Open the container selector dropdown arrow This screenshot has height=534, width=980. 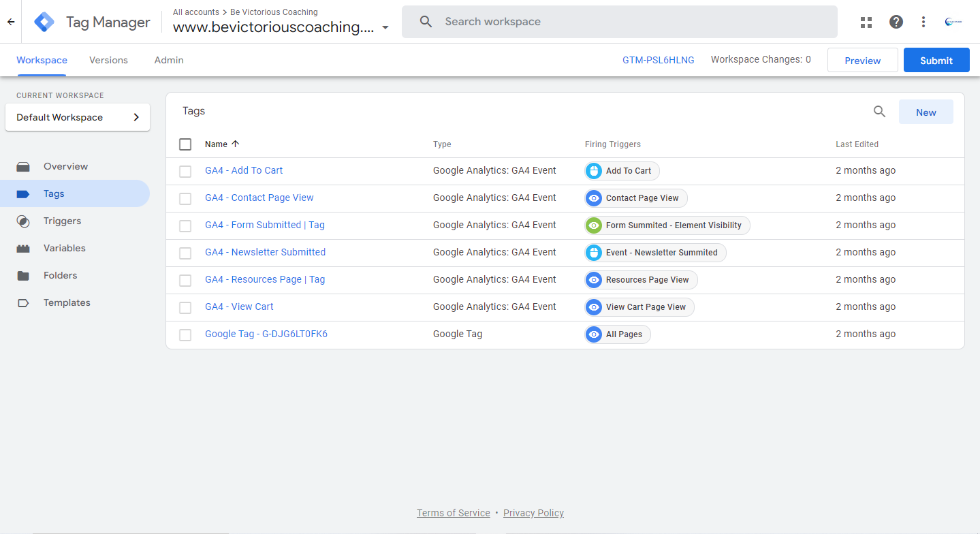pyautogui.click(x=385, y=28)
